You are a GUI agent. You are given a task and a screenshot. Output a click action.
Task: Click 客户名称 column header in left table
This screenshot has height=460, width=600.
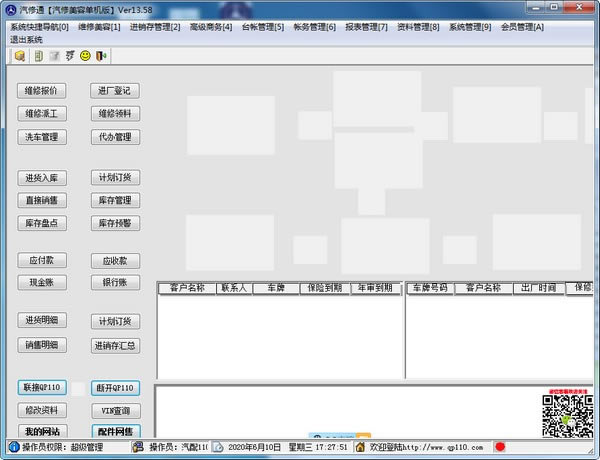(x=187, y=288)
